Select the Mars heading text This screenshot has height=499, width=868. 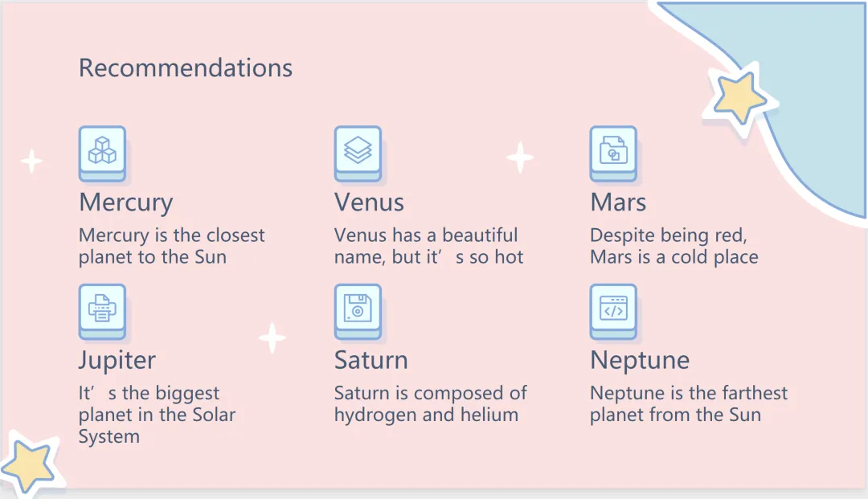tap(618, 202)
